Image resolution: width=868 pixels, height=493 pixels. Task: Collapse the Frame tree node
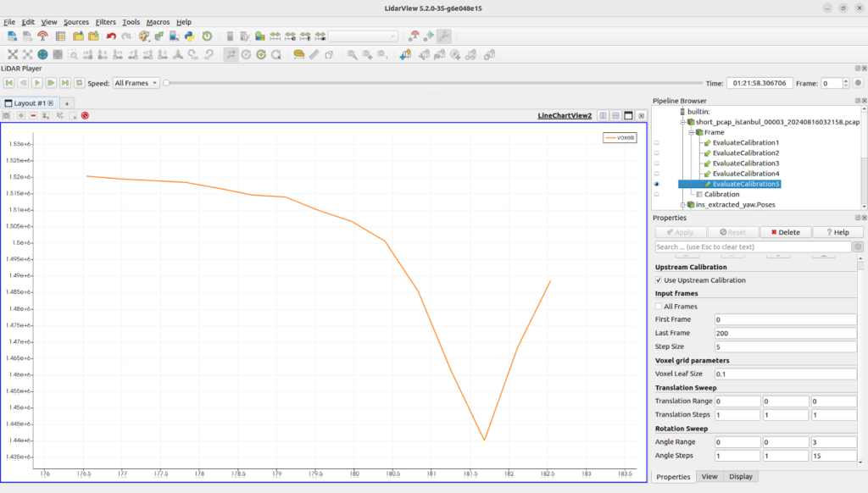(x=689, y=132)
